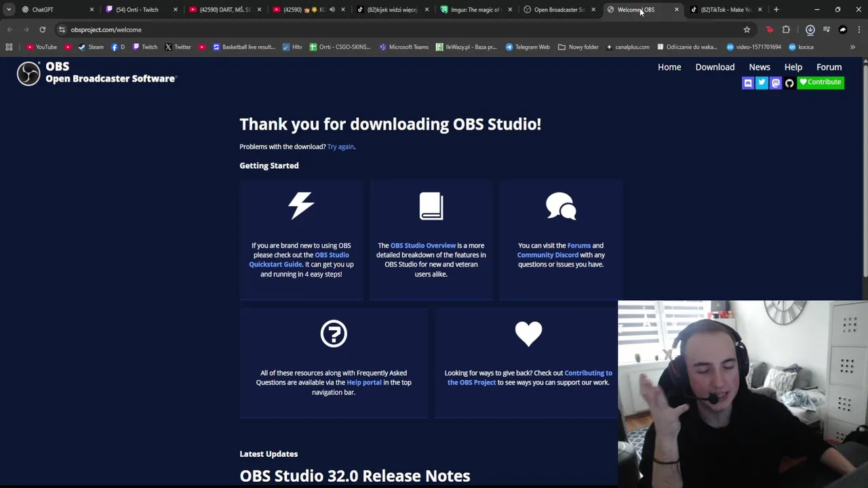Image resolution: width=868 pixels, height=488 pixels.
Task: Open the Help portal link
Action: click(364, 382)
